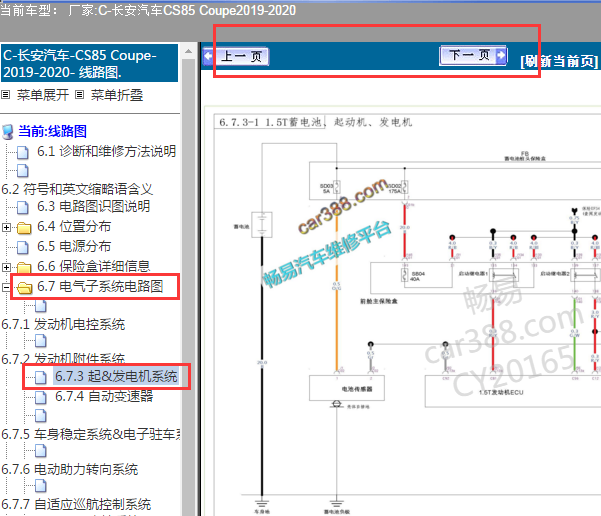Select 6.7 电气子系统电路图 tree entry
This screenshot has width=601, height=516.
click(100, 286)
